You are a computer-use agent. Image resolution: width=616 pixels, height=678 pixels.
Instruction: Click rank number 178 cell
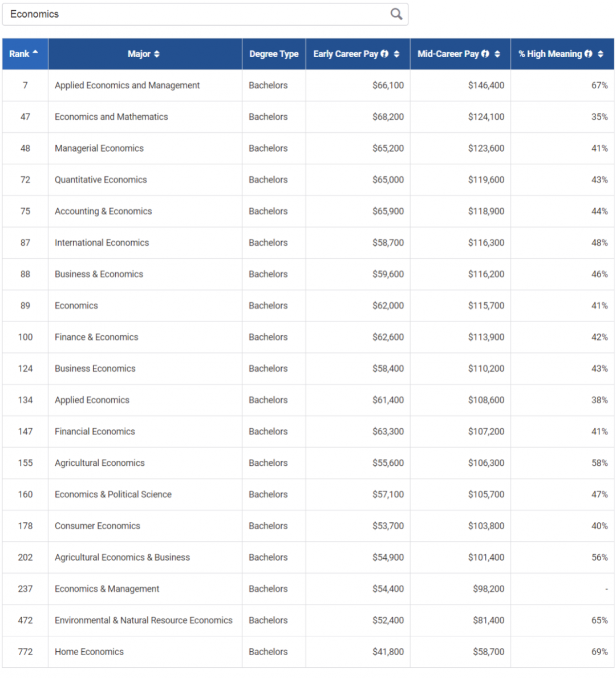(x=25, y=526)
